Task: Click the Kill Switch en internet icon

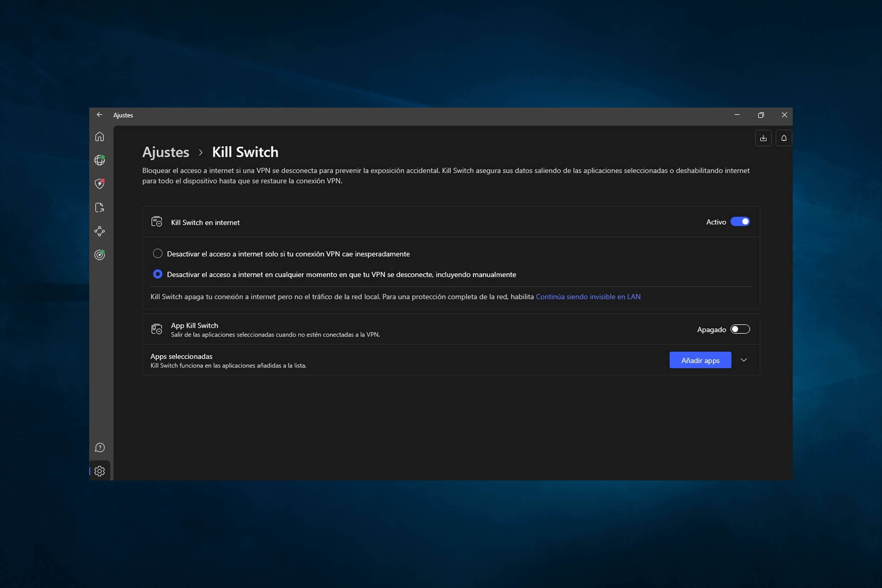Action: click(x=157, y=222)
